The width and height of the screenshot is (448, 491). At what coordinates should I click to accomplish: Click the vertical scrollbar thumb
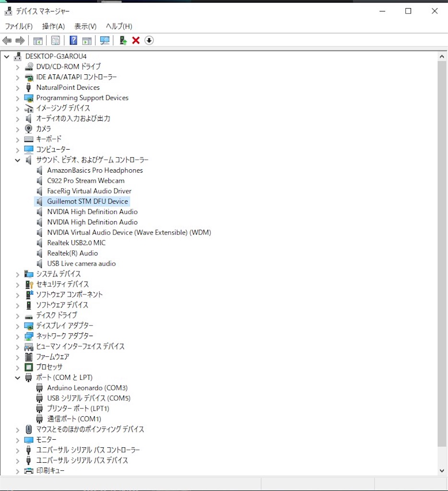pyautogui.click(x=442, y=254)
